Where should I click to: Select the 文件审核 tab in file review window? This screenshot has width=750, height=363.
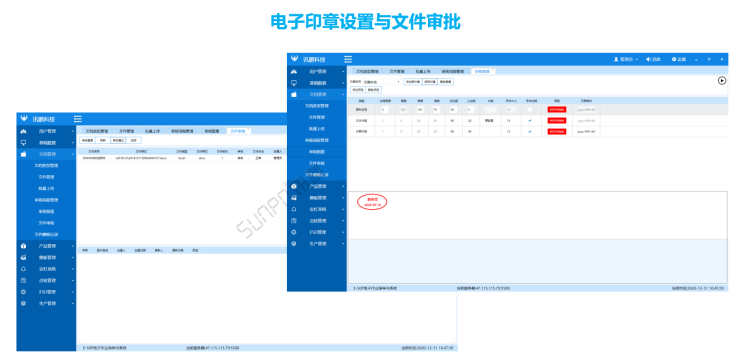tap(238, 131)
